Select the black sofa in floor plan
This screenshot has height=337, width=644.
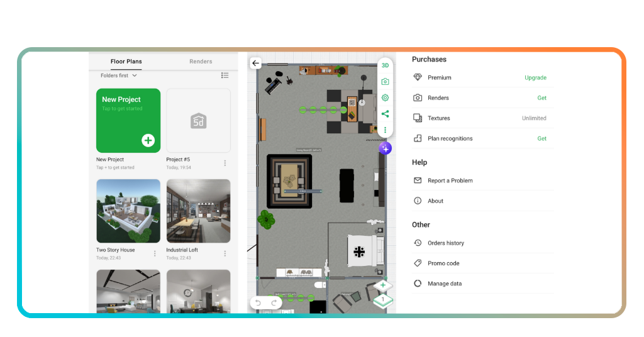point(347,185)
